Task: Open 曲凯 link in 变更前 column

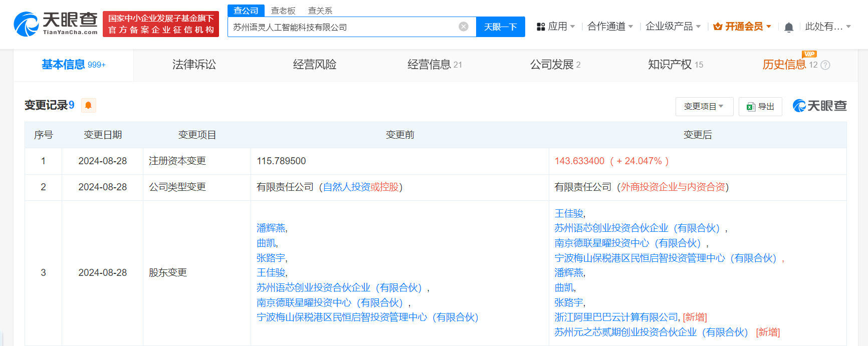Action: tap(266, 243)
